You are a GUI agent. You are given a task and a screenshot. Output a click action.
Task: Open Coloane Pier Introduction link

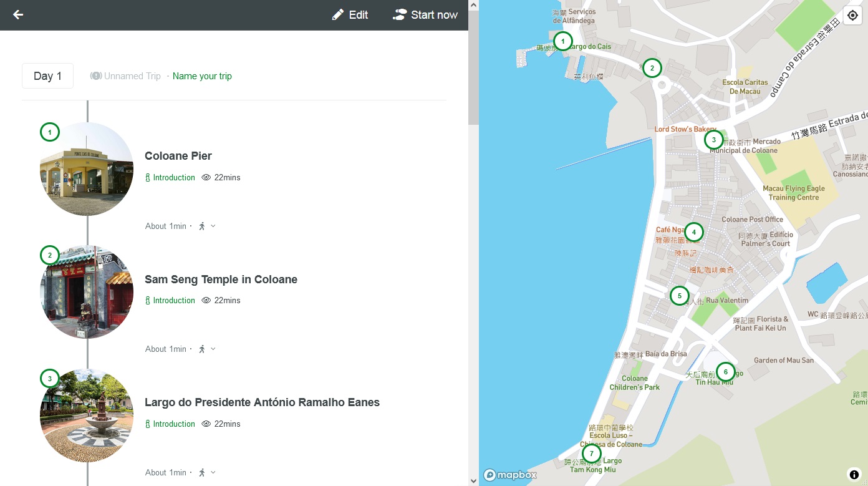[x=170, y=178]
